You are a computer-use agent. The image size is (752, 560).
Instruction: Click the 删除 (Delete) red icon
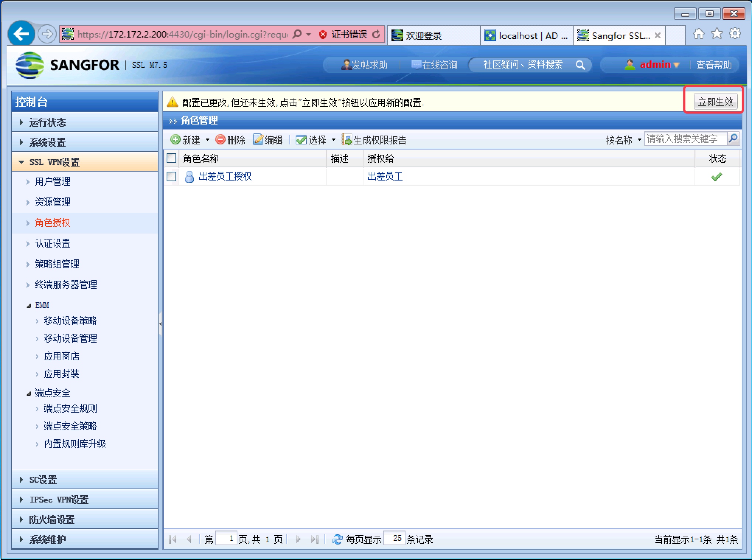coord(220,140)
